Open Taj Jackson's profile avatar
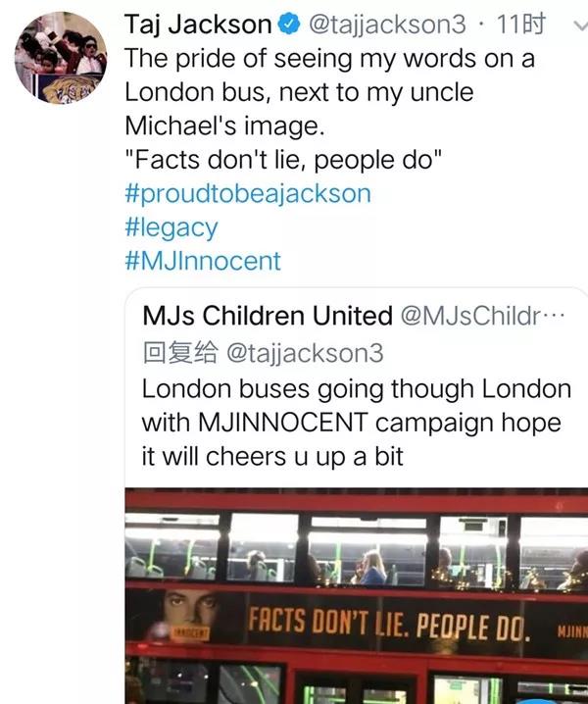This screenshot has height=704, width=588. click(61, 57)
